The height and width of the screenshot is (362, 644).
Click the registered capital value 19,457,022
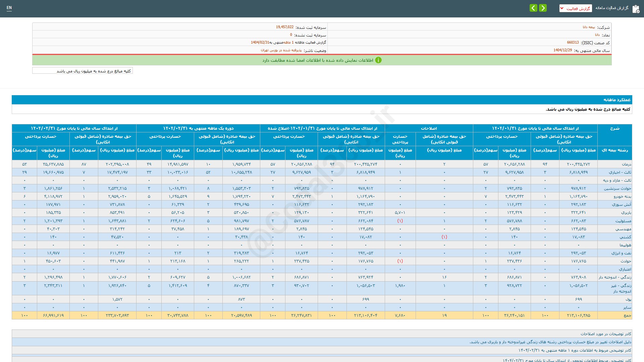click(284, 27)
